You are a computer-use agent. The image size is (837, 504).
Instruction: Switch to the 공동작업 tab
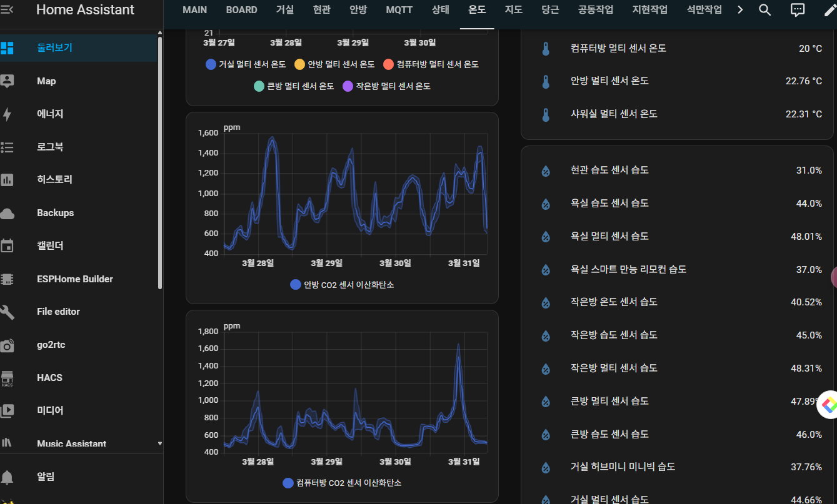tap(596, 10)
